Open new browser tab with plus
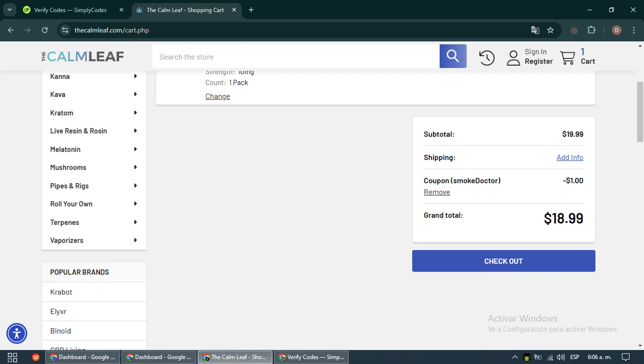The image size is (644, 364). [251, 10]
